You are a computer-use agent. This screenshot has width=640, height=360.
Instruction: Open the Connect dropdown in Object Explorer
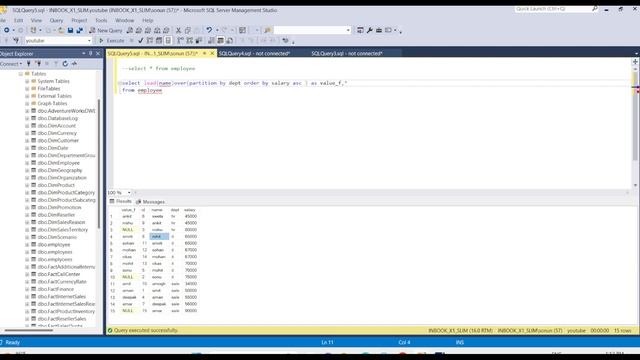point(11,64)
